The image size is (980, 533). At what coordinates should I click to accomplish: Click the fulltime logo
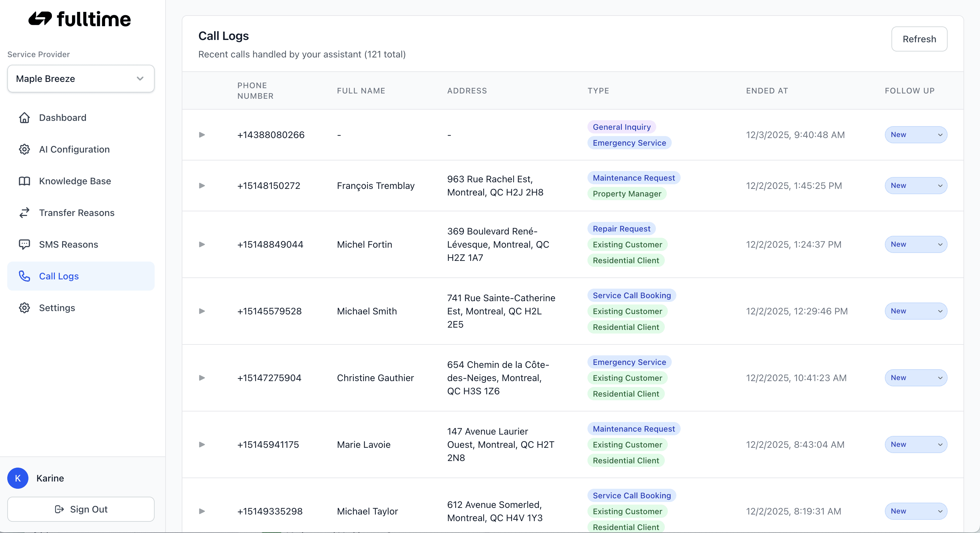(x=80, y=19)
